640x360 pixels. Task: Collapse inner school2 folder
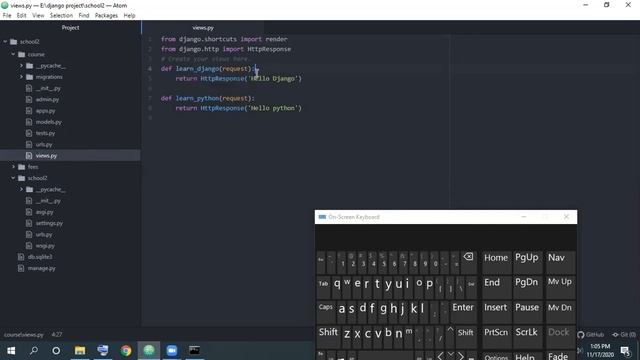coord(13,178)
